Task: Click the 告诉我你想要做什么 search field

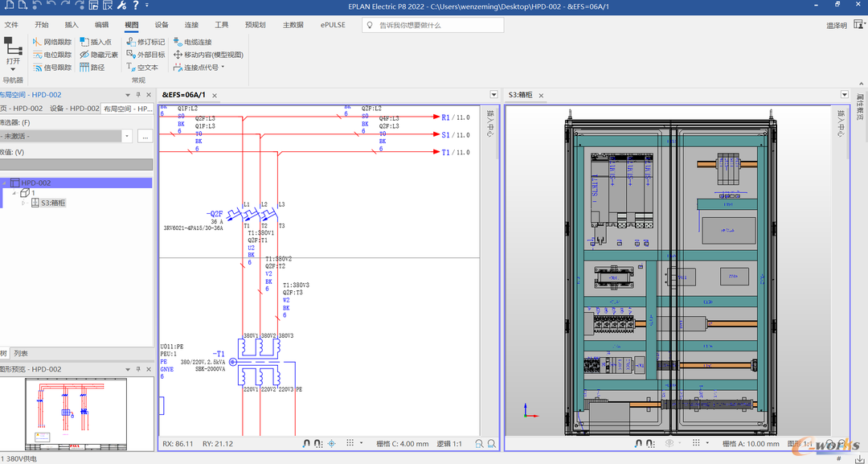Action: click(433, 25)
